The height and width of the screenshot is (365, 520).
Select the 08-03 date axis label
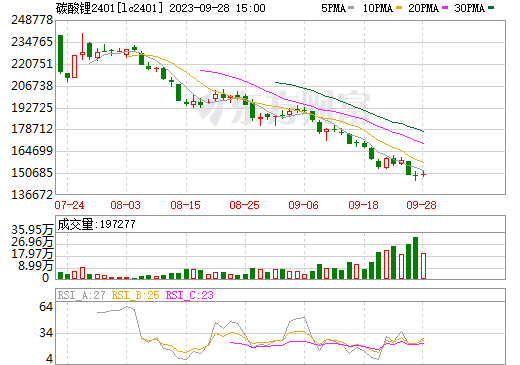coord(125,205)
